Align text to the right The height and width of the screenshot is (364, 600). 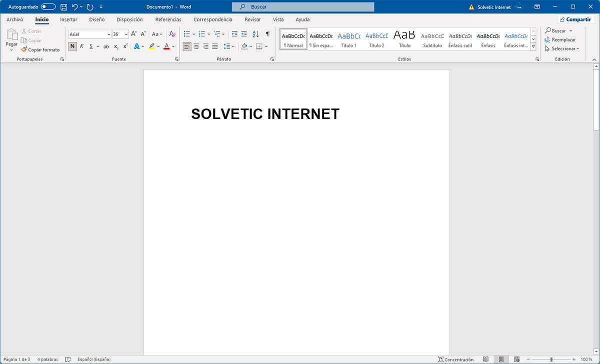pyautogui.click(x=205, y=46)
